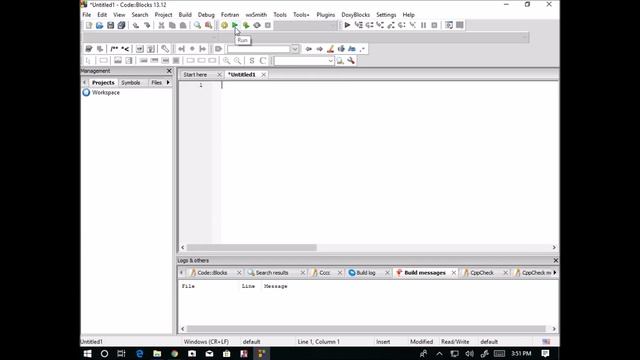
Task: Close the *Untitled1 editor tab
Action: click(x=264, y=75)
